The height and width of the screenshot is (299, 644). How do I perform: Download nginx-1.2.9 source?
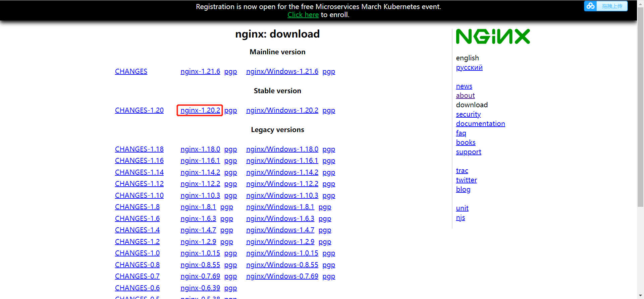pos(198,242)
